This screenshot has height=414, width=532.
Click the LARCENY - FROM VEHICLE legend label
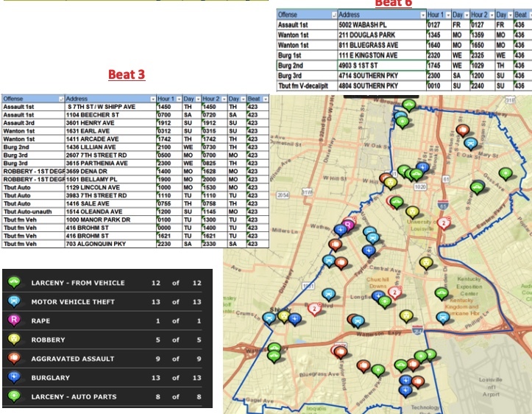click(x=78, y=283)
